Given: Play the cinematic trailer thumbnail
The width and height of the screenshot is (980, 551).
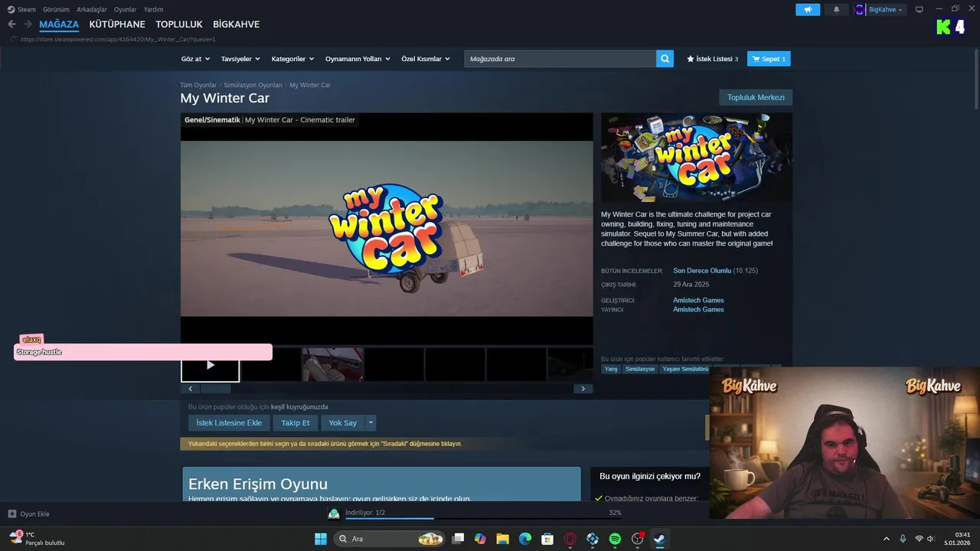Looking at the screenshot, I should pyautogui.click(x=211, y=365).
